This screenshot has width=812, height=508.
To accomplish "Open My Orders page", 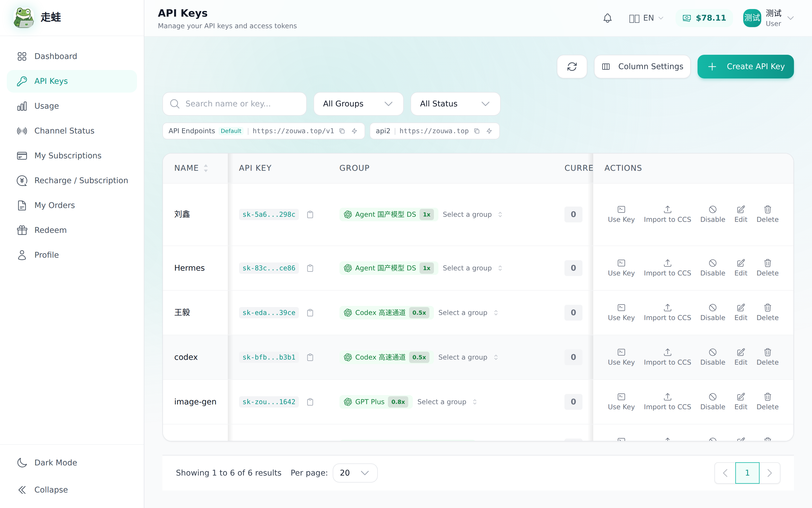I will (72, 205).
